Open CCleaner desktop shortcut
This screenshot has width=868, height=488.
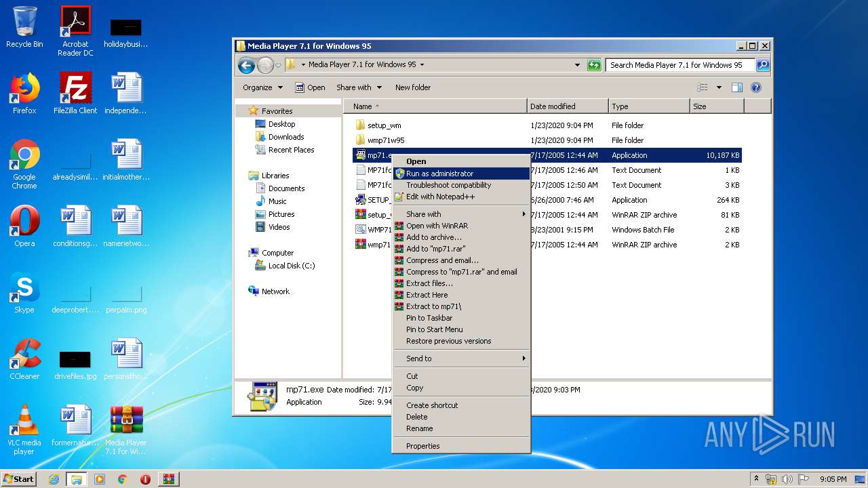(x=24, y=359)
